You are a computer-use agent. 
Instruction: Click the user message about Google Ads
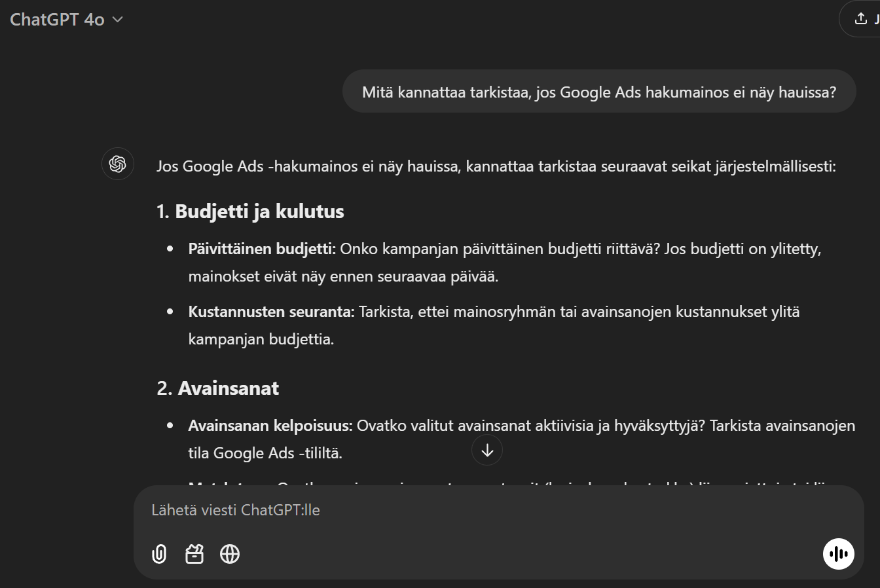pos(599,92)
